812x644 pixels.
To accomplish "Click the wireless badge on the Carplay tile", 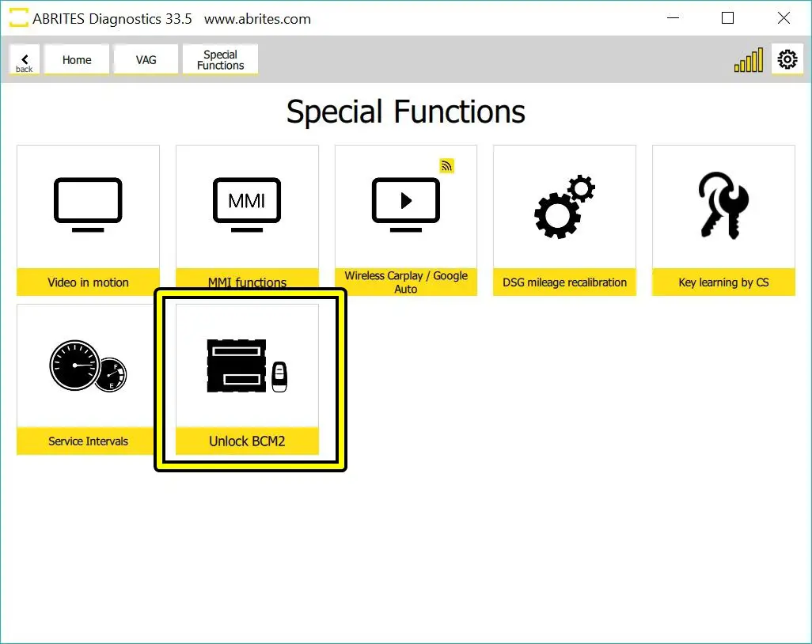I will coord(446,165).
